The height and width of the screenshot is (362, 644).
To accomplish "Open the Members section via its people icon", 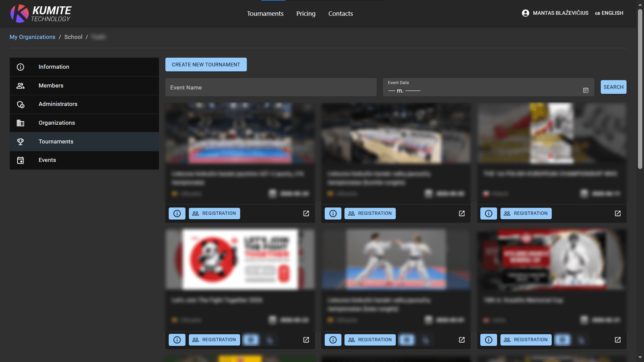I will pos(20,85).
